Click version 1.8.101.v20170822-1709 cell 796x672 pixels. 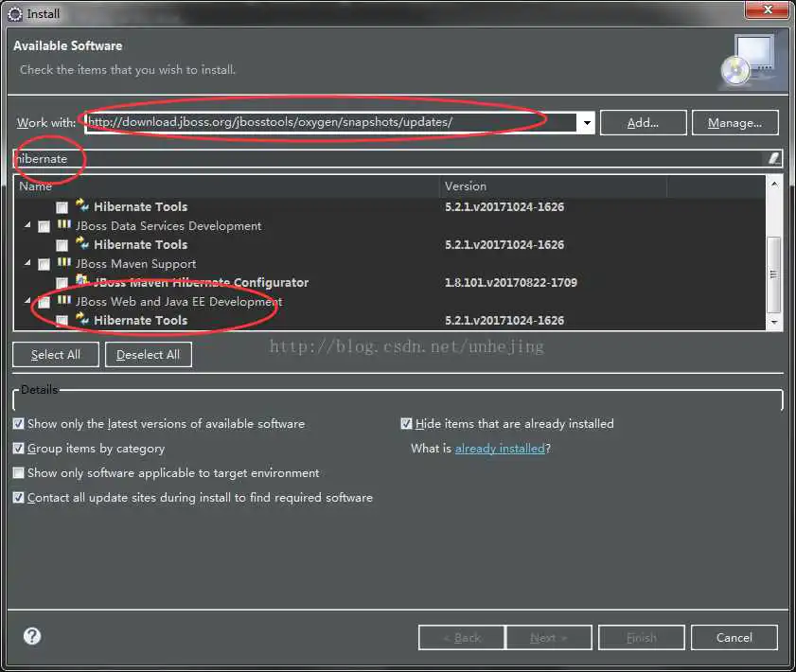click(511, 282)
